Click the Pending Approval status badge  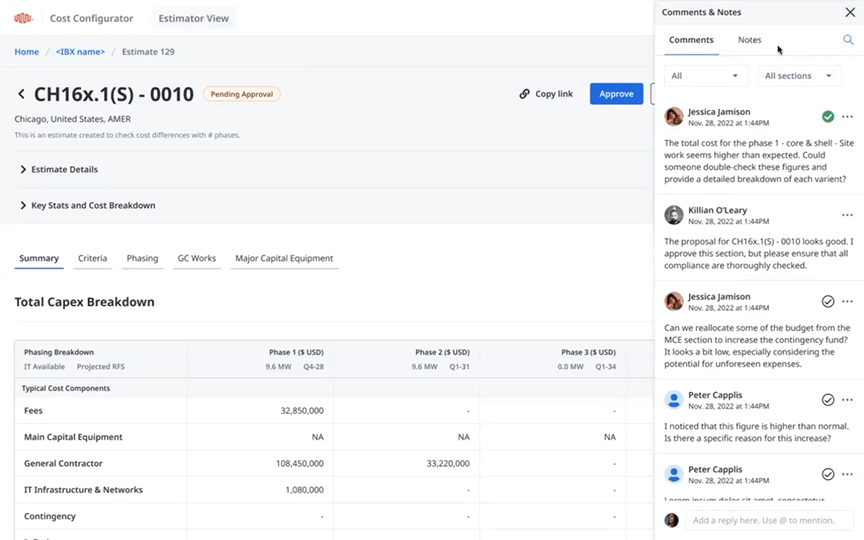241,94
